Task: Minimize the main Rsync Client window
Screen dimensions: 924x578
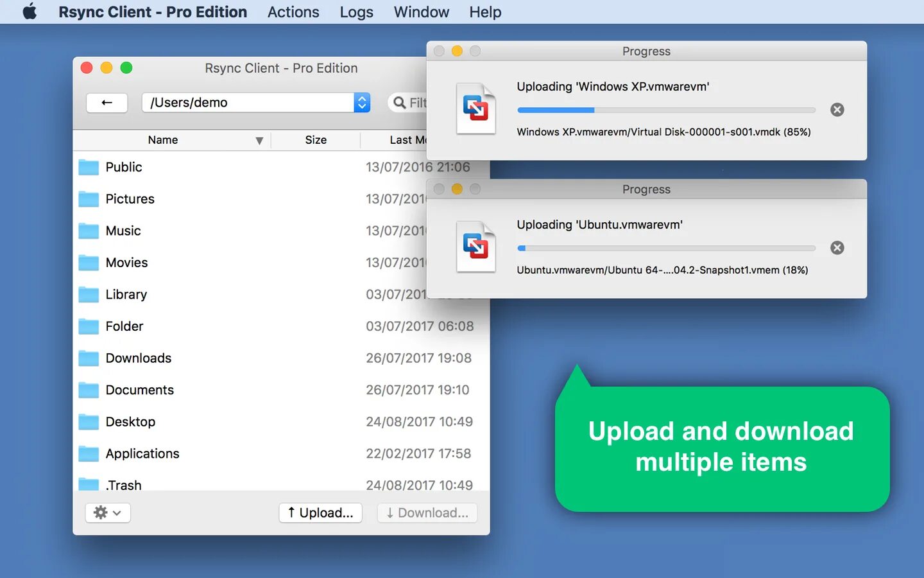Action: pos(107,67)
